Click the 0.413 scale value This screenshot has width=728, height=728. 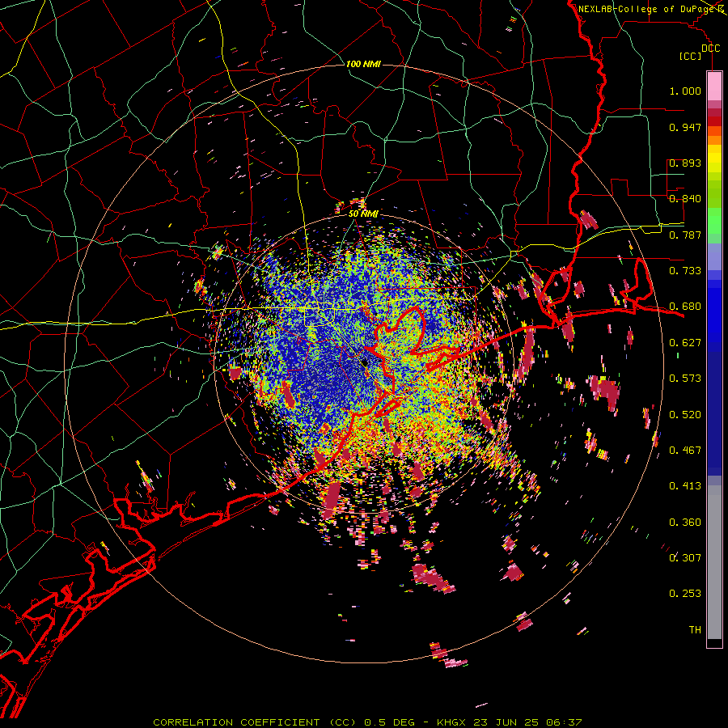click(x=685, y=486)
